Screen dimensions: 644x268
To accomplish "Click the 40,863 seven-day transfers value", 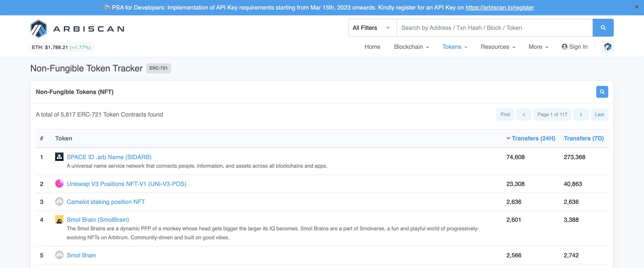I will pos(573,184).
